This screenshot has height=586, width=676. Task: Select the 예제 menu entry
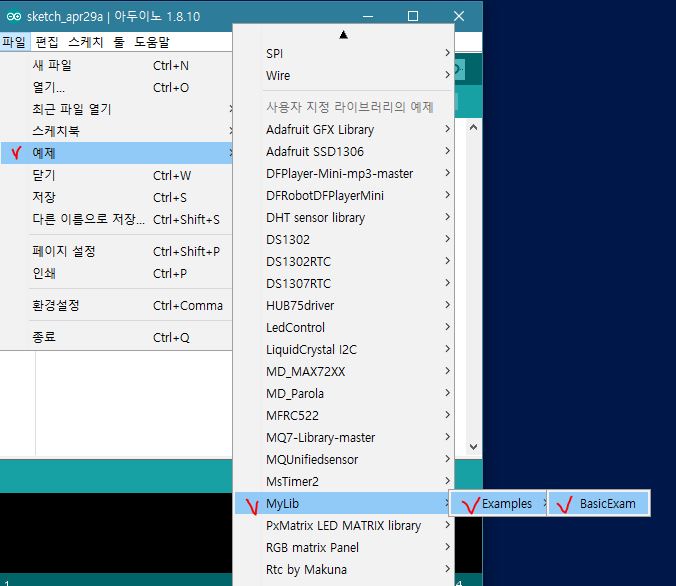click(x=116, y=153)
